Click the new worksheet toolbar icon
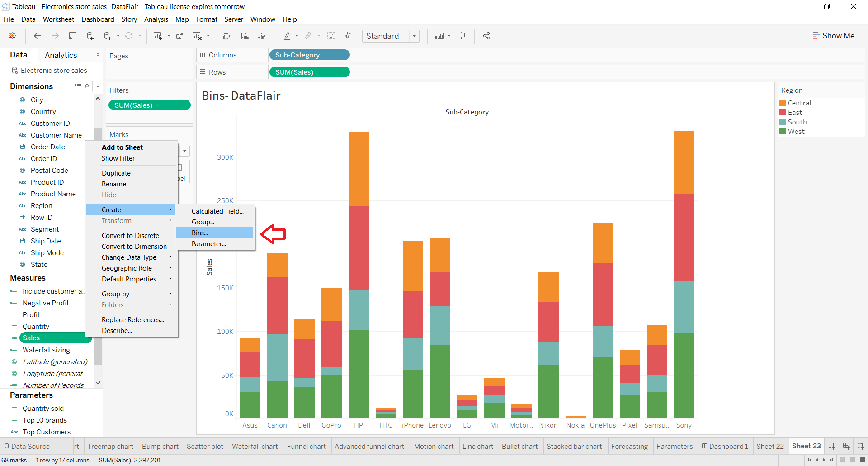Screen dimensions: 868x466 click(158, 36)
